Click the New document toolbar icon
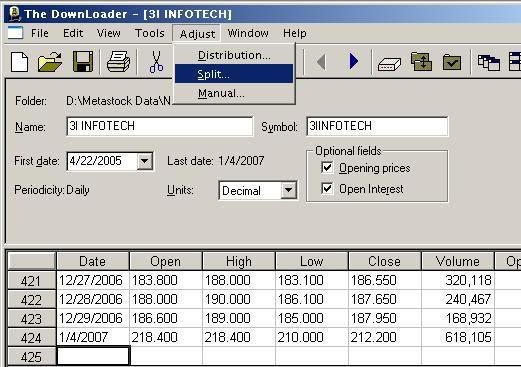The width and height of the screenshot is (521, 367). (19, 62)
